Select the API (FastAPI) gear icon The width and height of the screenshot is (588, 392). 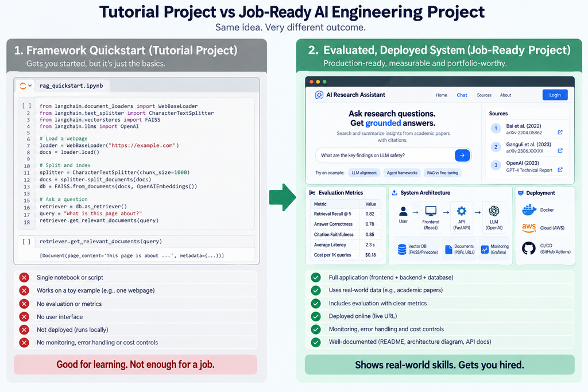[462, 211]
